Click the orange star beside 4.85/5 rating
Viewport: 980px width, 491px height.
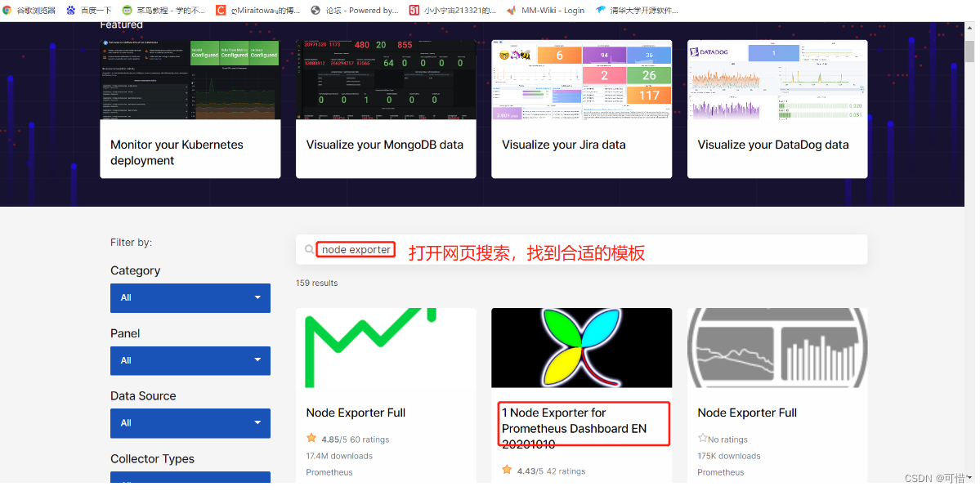pyautogui.click(x=311, y=439)
